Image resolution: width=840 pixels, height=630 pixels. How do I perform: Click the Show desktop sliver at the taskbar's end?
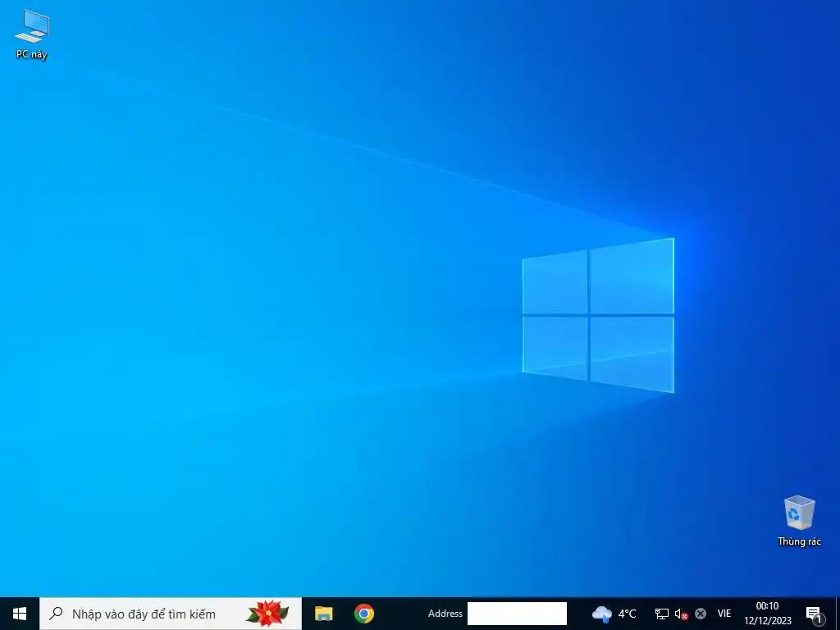[x=838, y=614]
